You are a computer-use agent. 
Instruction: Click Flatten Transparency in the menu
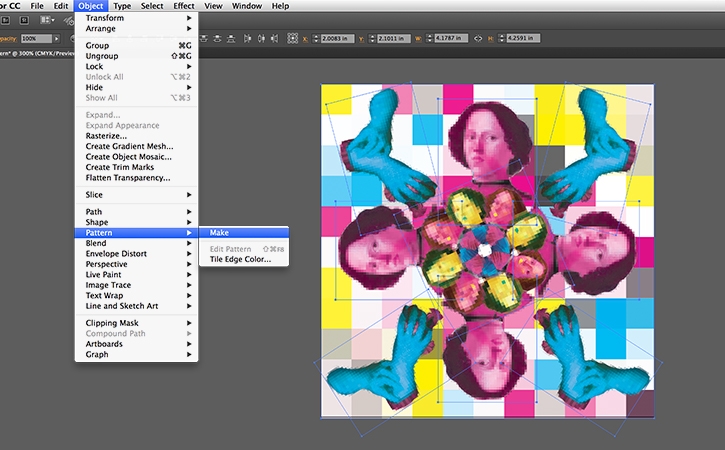[127, 178]
